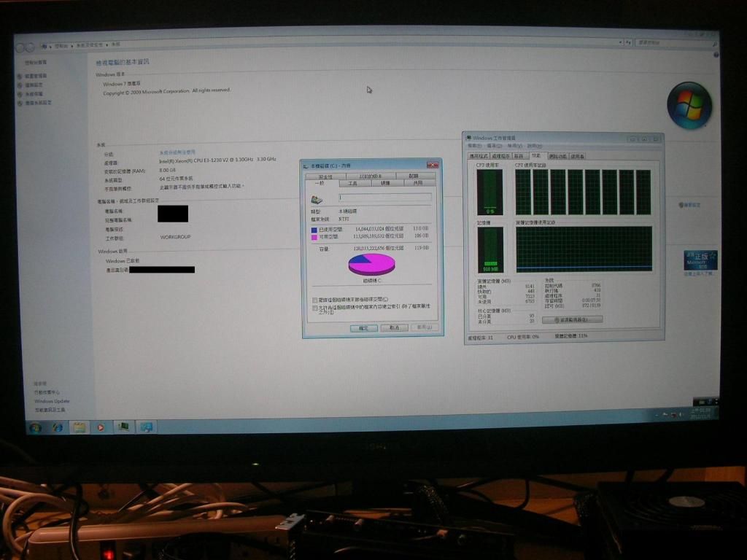Click the volume label input field

(x=385, y=197)
